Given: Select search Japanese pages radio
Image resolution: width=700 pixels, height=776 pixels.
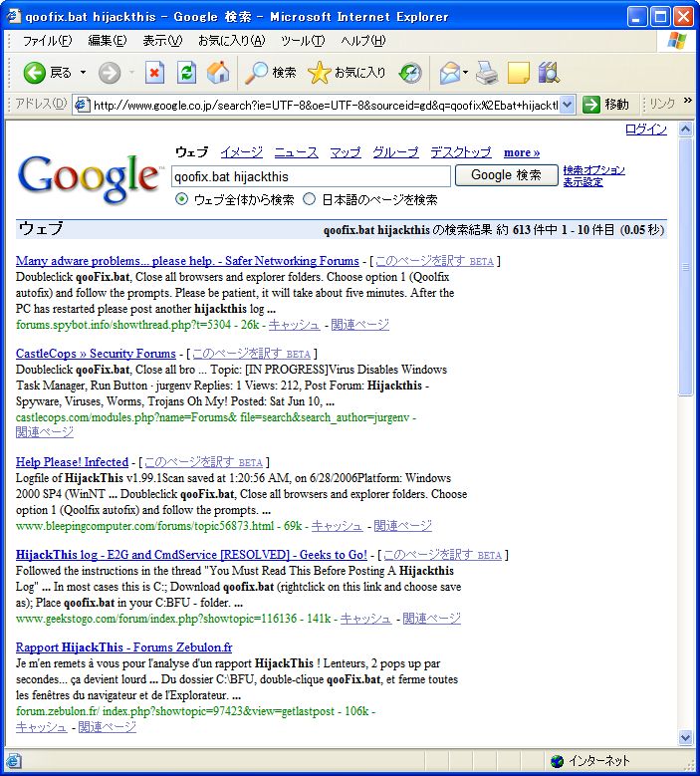Looking at the screenshot, I should pos(310,199).
